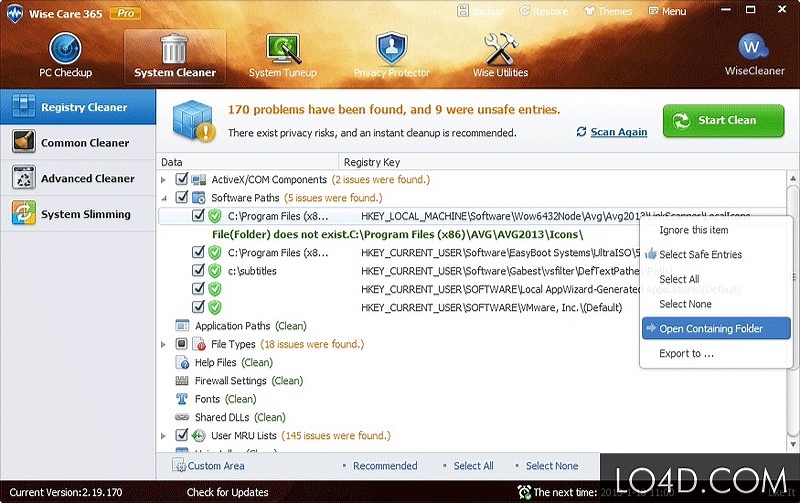800x503 pixels.
Task: Select System Cleaner trash can icon
Action: [x=174, y=49]
